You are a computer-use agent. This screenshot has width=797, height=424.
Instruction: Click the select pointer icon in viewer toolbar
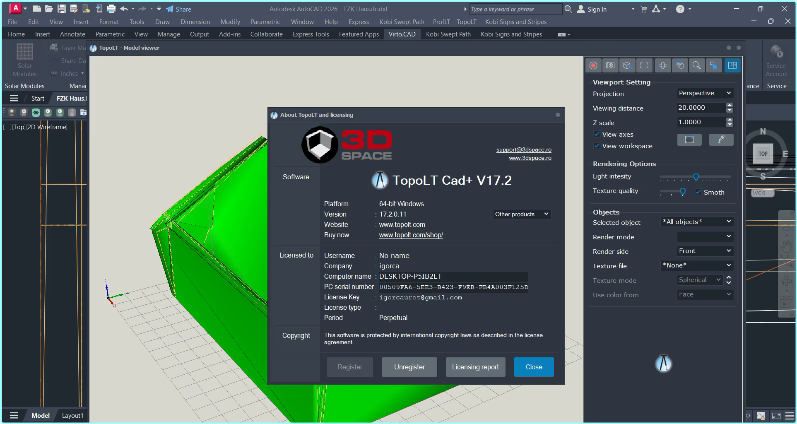pos(714,66)
